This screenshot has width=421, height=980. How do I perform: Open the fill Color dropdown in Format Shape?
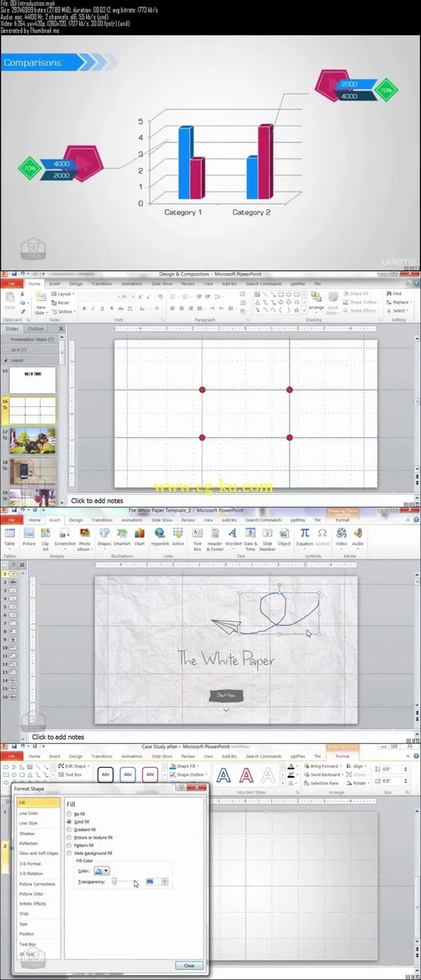point(102,870)
